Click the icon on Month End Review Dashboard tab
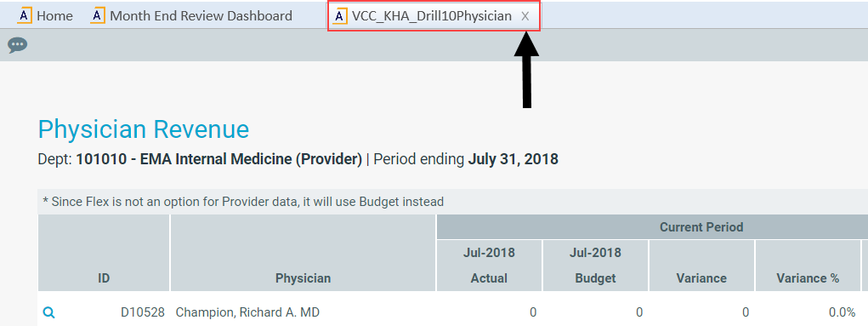868x326 pixels. [98, 15]
